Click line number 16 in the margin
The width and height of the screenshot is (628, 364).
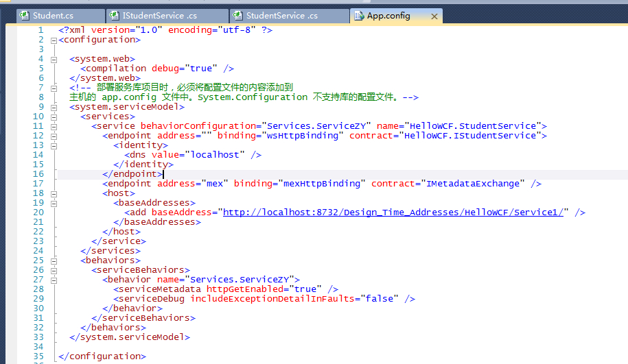pyautogui.click(x=38, y=174)
